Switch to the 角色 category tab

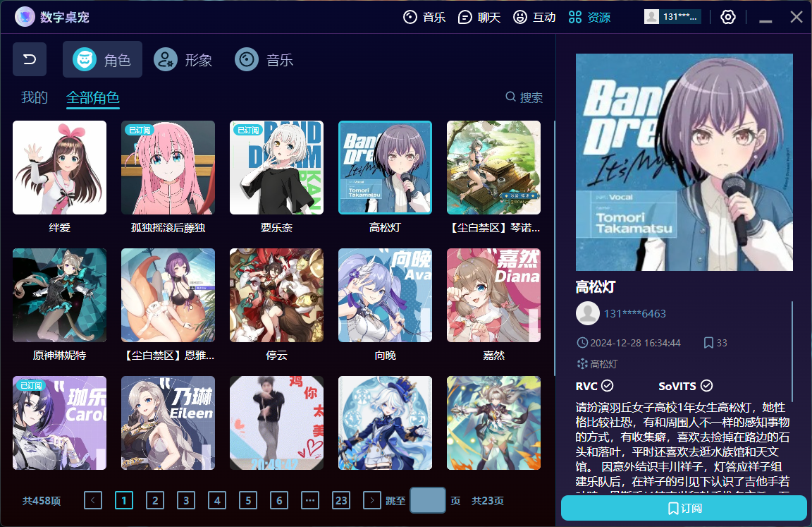pos(102,59)
